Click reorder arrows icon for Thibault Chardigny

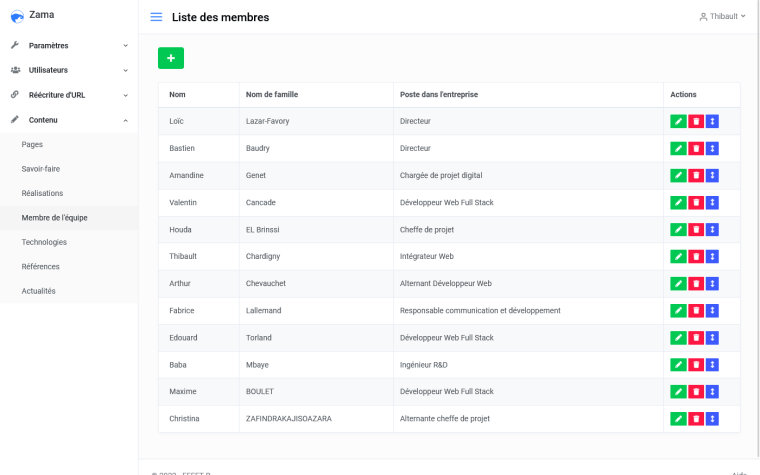click(x=712, y=256)
